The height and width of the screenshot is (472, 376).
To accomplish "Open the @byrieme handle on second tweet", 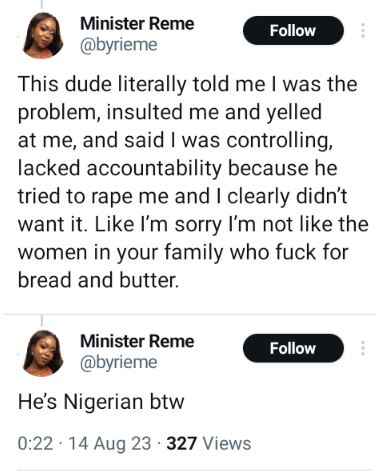I will pos(119,362).
